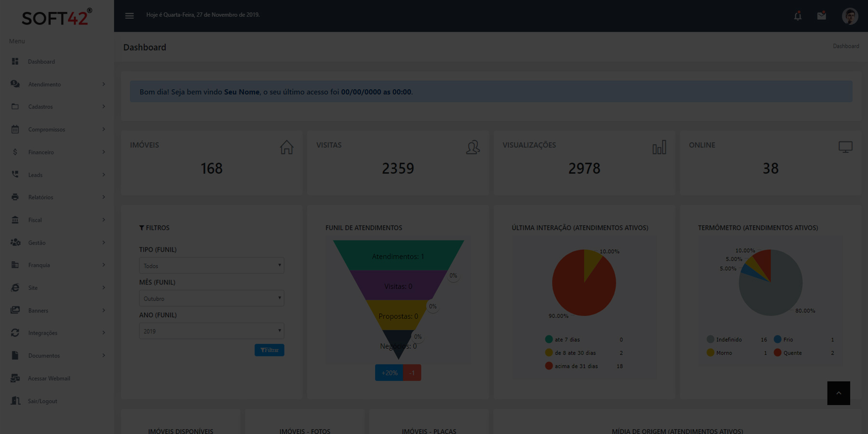
Task: Click the Dashboard breadcrumb link
Action: click(846, 46)
